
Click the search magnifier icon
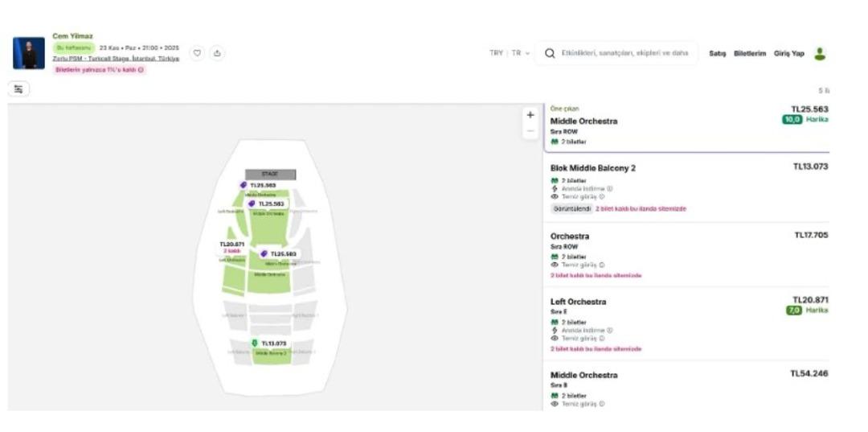pos(550,53)
